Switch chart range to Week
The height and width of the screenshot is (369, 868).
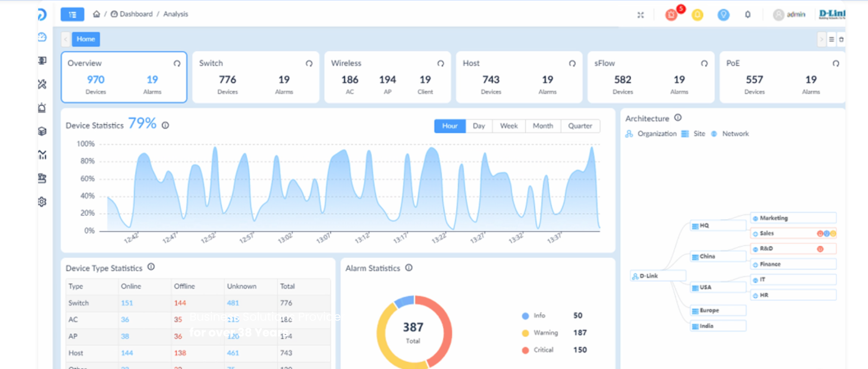coord(509,126)
